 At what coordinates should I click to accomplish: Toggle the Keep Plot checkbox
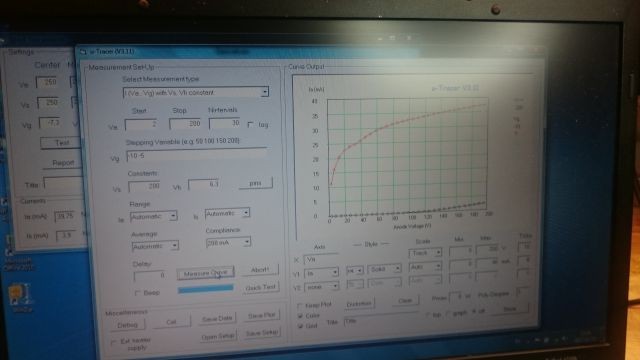300,305
